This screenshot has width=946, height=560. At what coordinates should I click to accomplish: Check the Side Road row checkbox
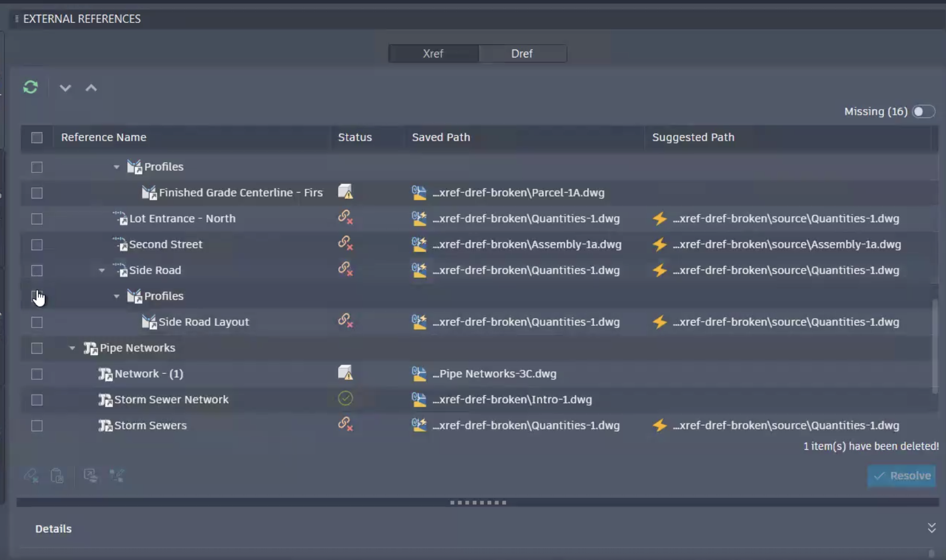point(37,270)
